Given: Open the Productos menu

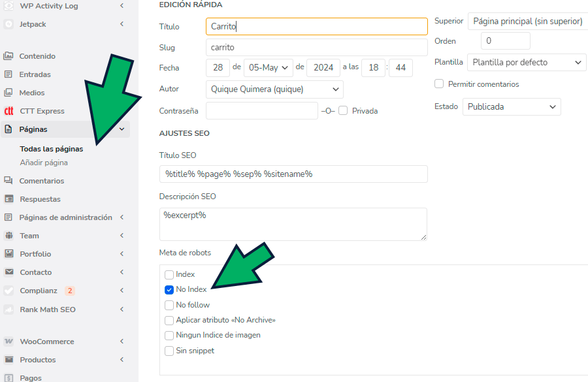Looking at the screenshot, I should (37, 360).
